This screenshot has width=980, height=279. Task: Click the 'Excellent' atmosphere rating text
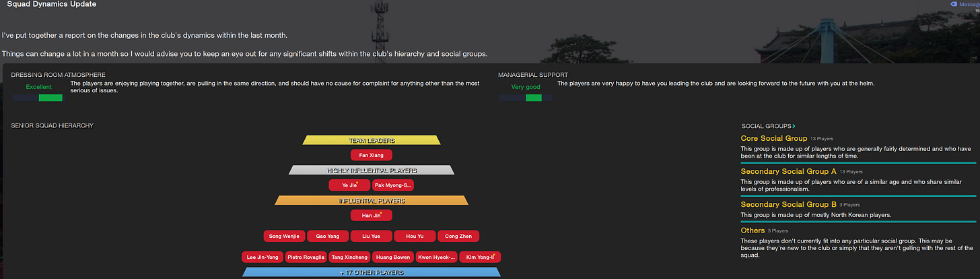tap(38, 87)
